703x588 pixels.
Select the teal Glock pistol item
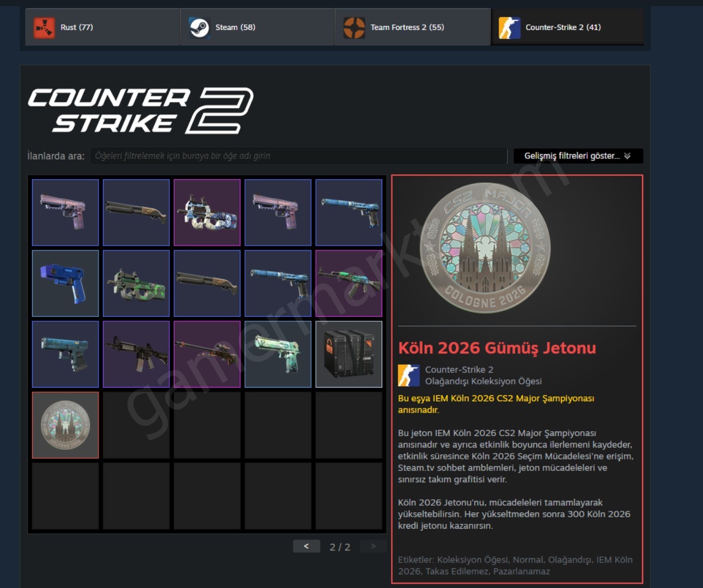65,354
